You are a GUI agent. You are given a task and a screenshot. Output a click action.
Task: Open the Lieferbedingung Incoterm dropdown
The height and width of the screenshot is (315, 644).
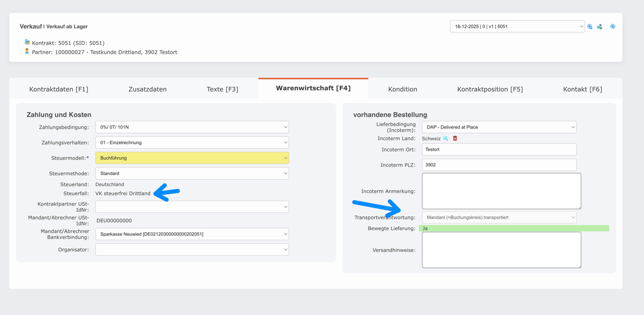click(499, 127)
